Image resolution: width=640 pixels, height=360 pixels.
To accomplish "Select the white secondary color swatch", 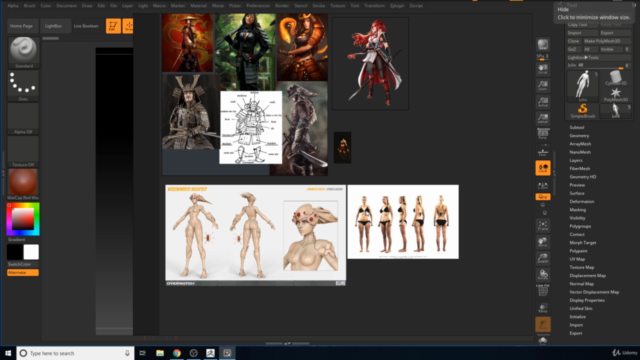I will pos(31,252).
